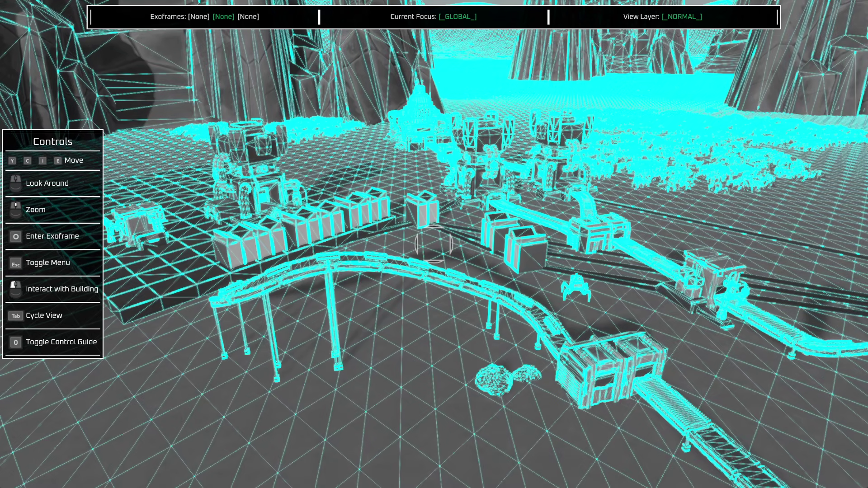The image size is (868, 488).
Task: Toggle Menu label in Controls panel
Action: click(x=48, y=263)
